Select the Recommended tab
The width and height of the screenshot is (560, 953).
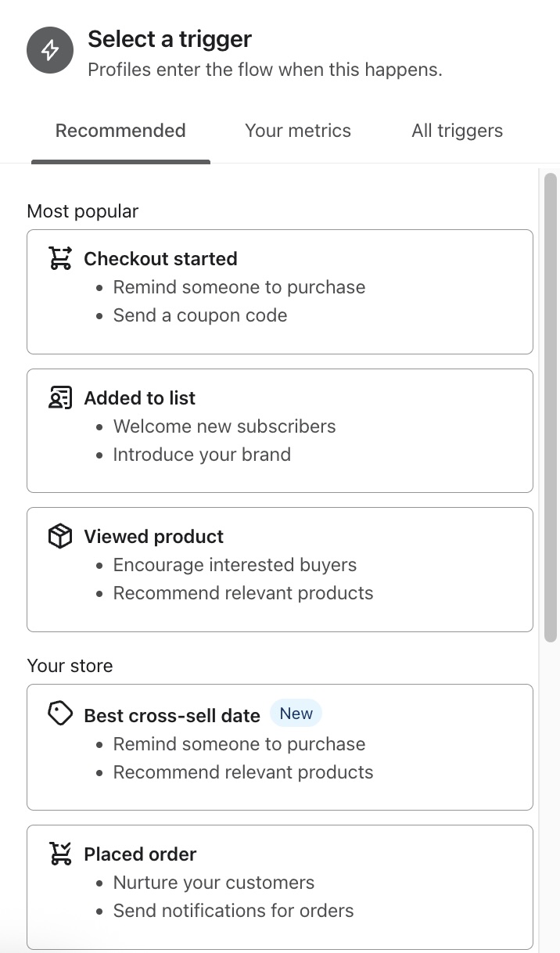point(120,131)
